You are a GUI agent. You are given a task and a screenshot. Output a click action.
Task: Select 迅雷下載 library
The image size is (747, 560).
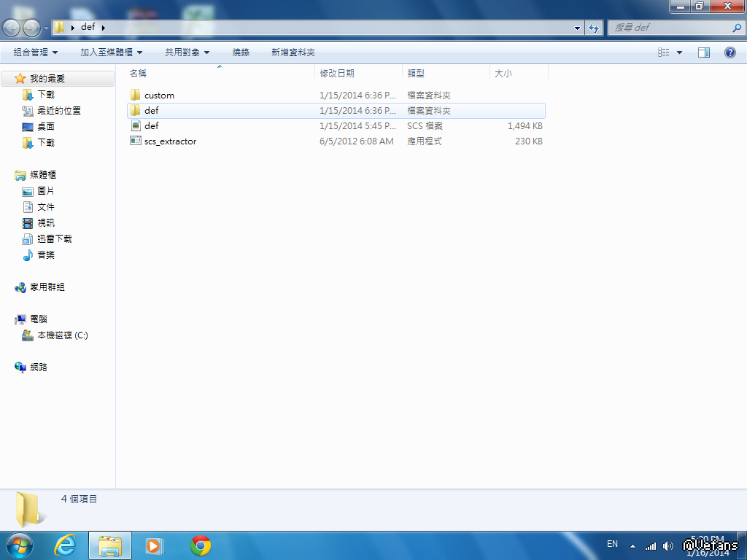(54, 238)
